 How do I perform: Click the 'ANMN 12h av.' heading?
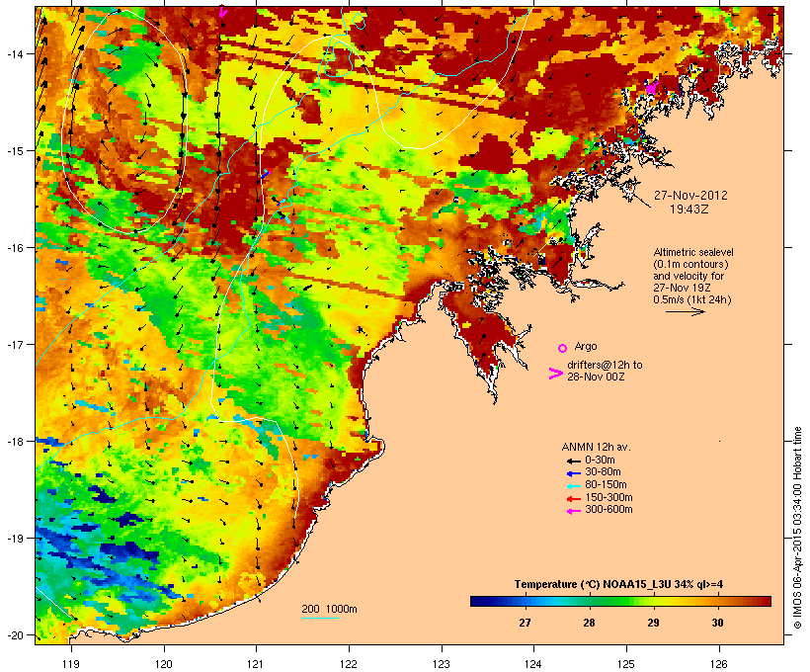596,447
